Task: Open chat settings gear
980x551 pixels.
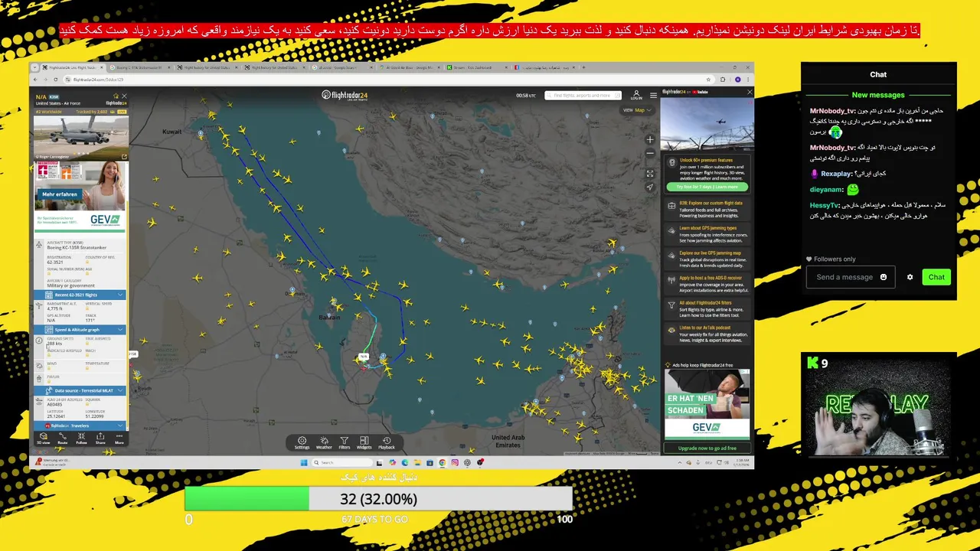Action: pyautogui.click(x=910, y=277)
